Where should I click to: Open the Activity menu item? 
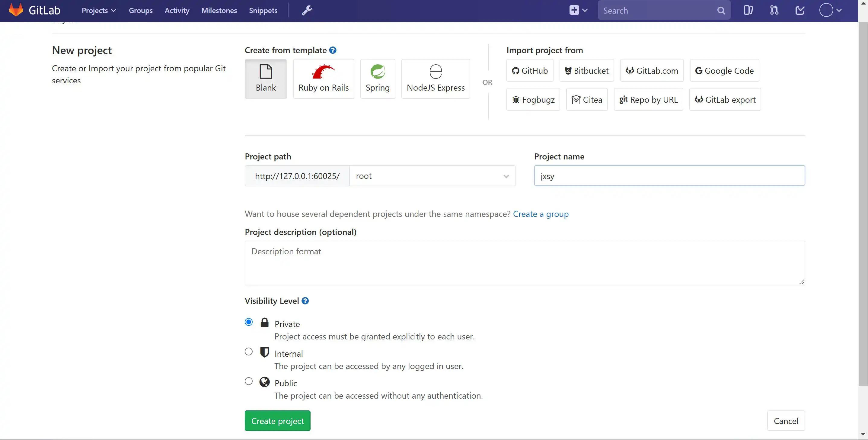pyautogui.click(x=177, y=11)
